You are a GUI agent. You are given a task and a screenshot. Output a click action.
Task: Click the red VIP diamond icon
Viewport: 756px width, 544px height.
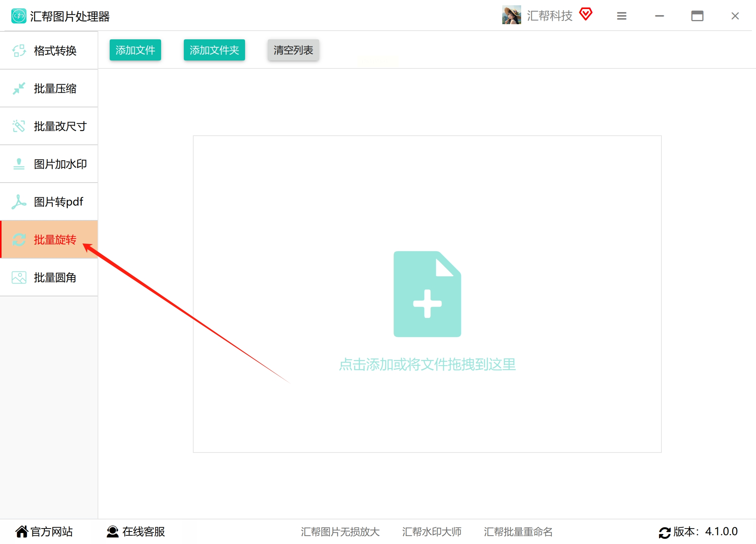tap(585, 14)
